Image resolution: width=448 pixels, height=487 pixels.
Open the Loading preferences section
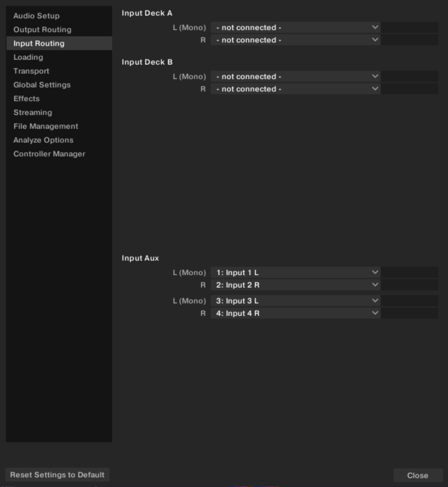tap(28, 57)
